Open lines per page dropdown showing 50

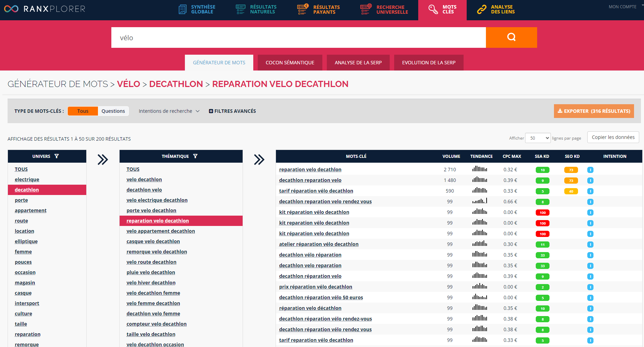click(538, 138)
